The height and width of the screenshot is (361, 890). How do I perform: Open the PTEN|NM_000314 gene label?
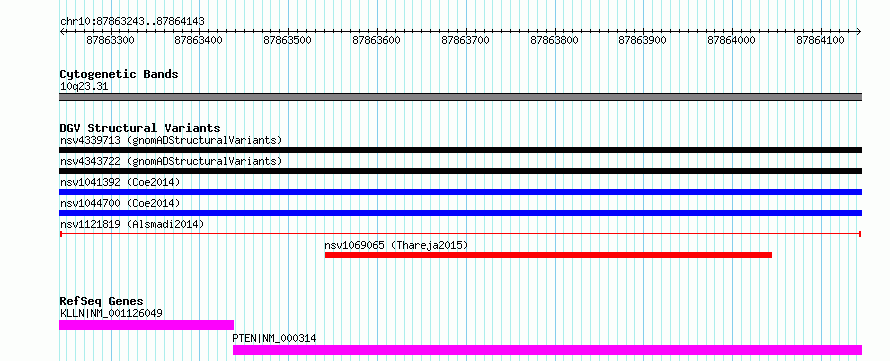coord(275,339)
